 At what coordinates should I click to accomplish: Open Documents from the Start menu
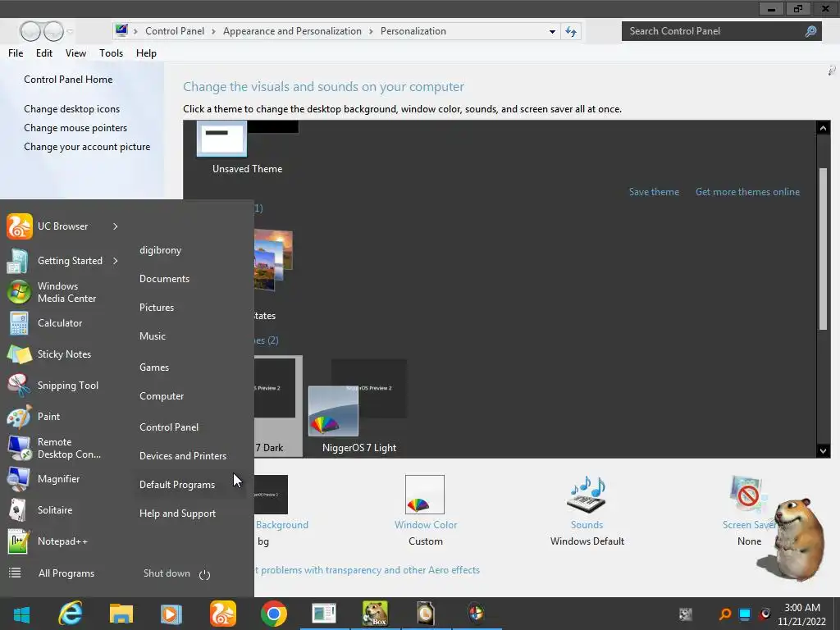click(164, 279)
